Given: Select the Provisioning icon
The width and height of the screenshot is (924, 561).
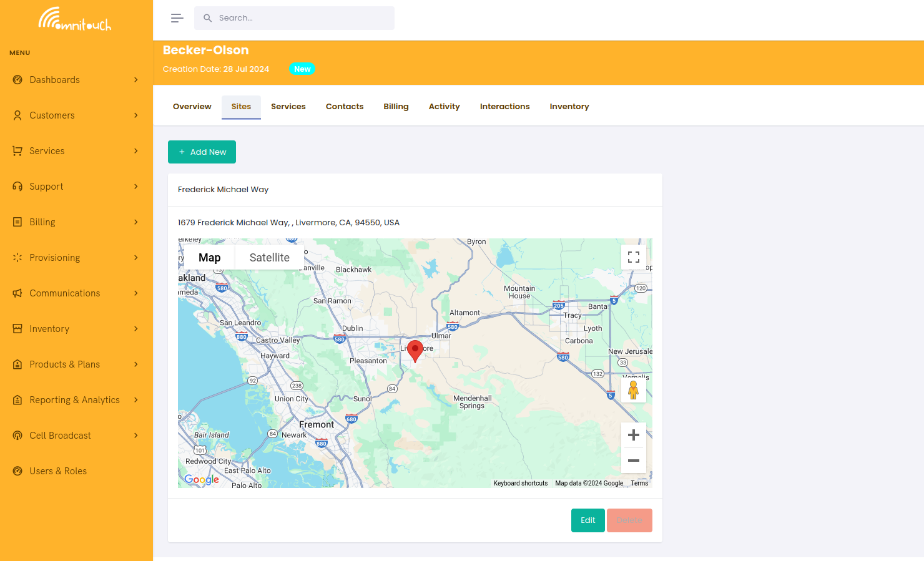Looking at the screenshot, I should click(x=18, y=258).
